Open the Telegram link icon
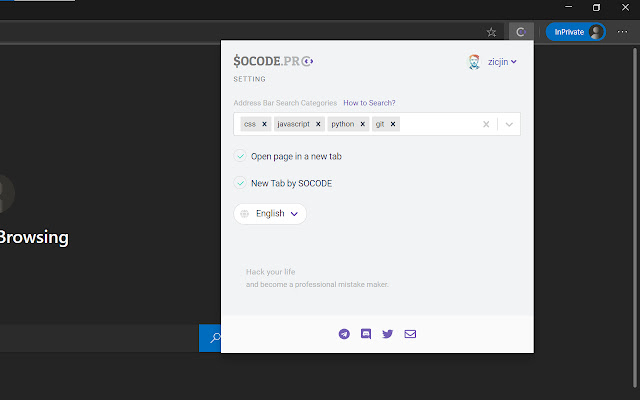 [344, 334]
